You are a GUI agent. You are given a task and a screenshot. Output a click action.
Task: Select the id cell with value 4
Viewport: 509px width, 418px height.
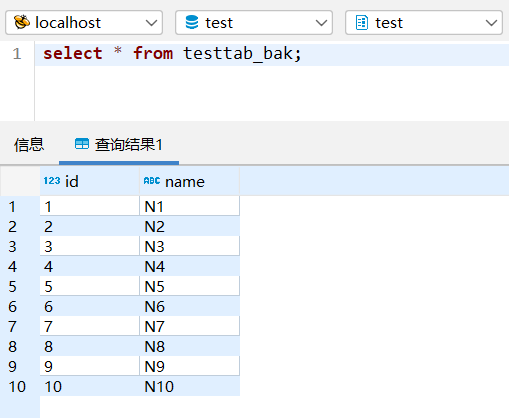pos(90,266)
